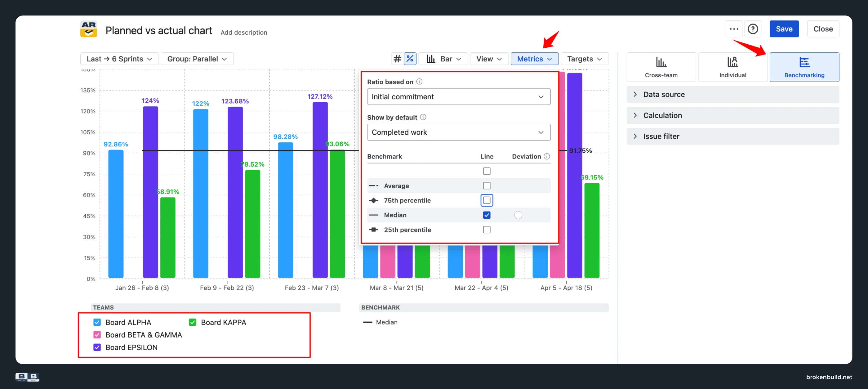The image size is (868, 389).
Task: Select the Median deviation radio button
Action: coord(518,215)
